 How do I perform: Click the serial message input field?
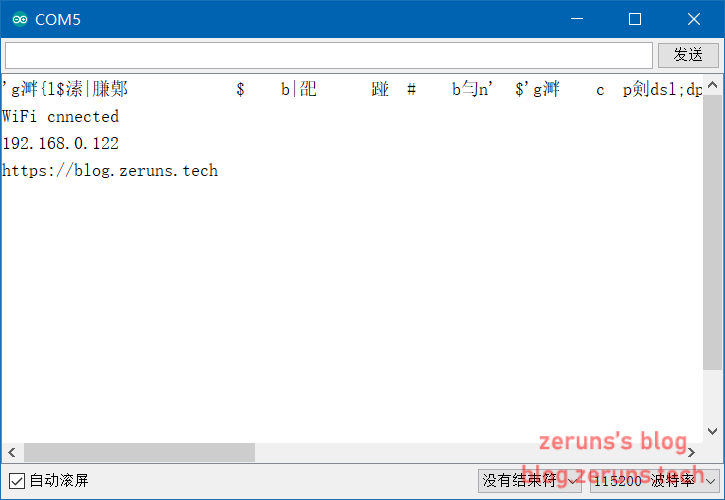point(328,55)
